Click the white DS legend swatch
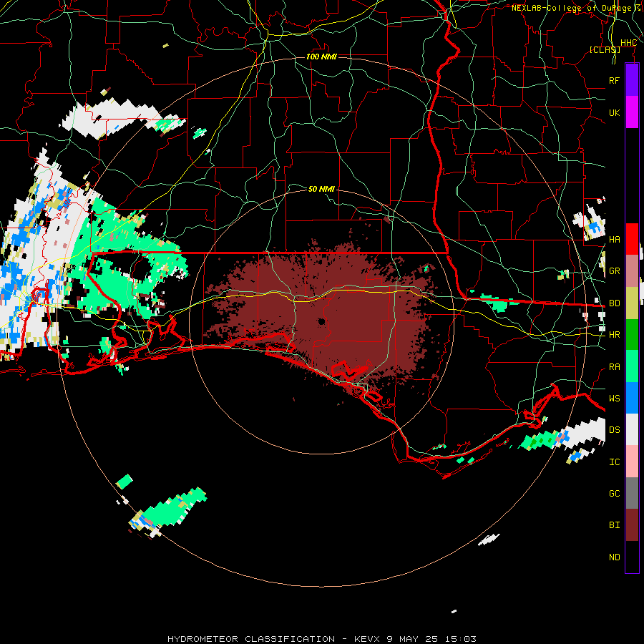Screen dimensions: 644x644 click(x=632, y=429)
